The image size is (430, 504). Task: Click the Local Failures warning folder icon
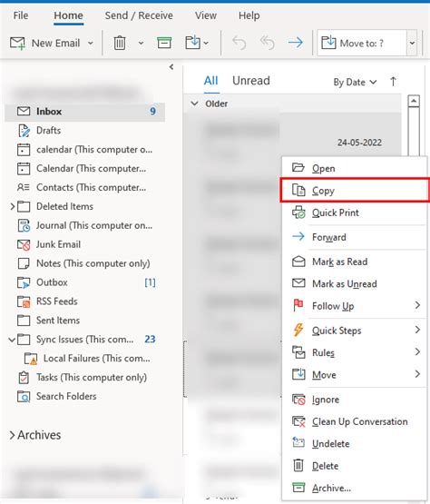click(31, 359)
